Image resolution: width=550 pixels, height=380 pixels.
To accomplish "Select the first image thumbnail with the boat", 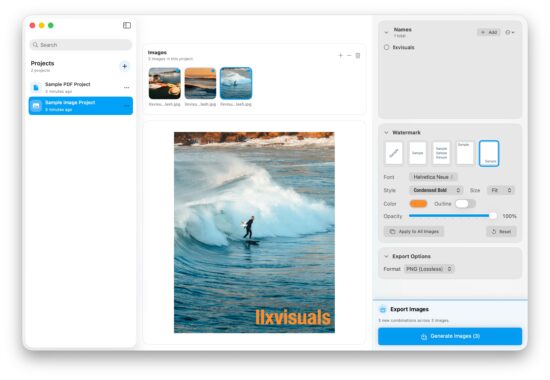I will (x=165, y=83).
